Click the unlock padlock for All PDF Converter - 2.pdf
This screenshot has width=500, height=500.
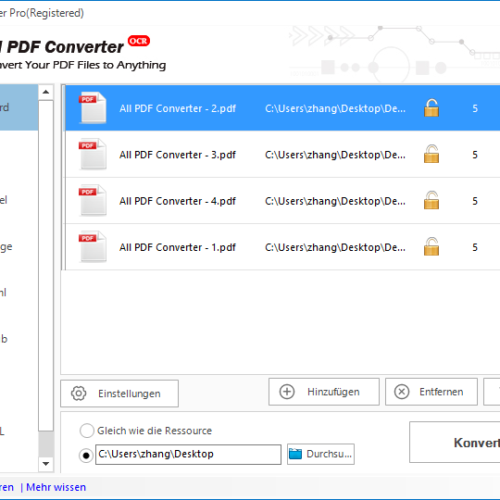pos(431,108)
